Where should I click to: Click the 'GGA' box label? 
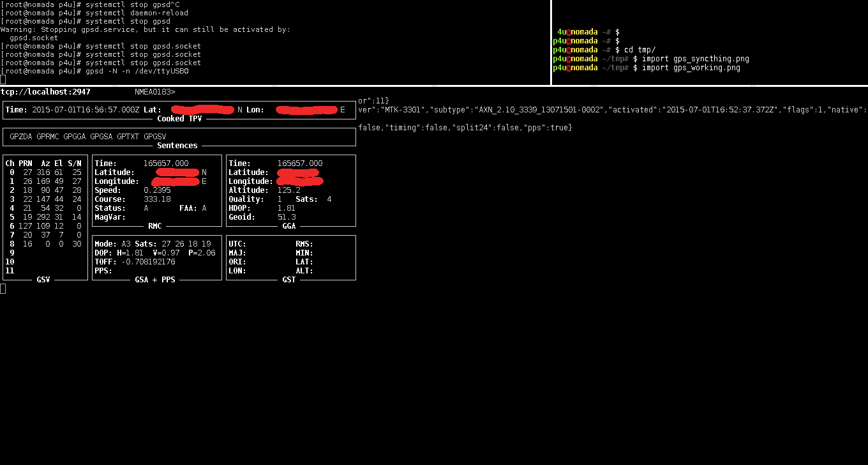coord(289,226)
